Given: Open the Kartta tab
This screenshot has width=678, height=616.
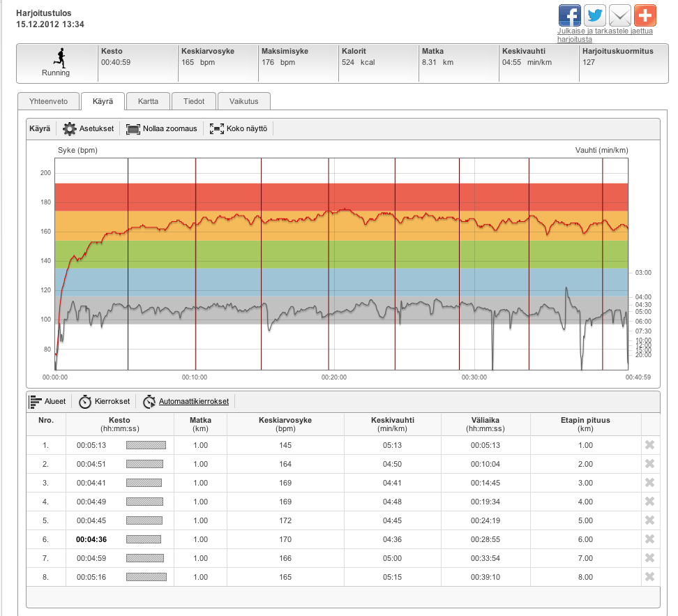Looking at the screenshot, I should click(149, 101).
